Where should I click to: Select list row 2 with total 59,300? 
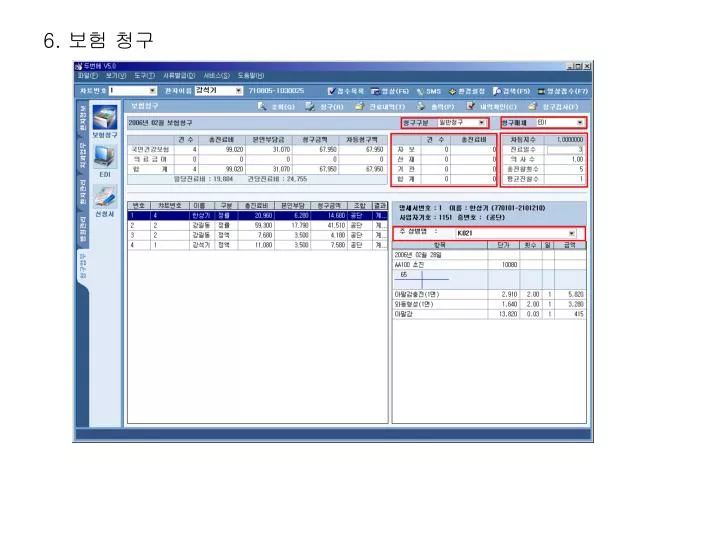point(257,225)
